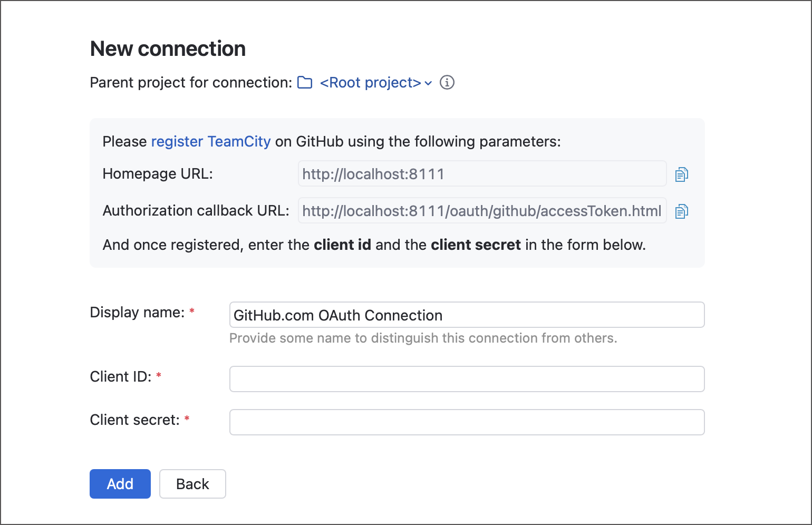
Task: Expand the Root project selector dropdown
Action: coord(428,83)
